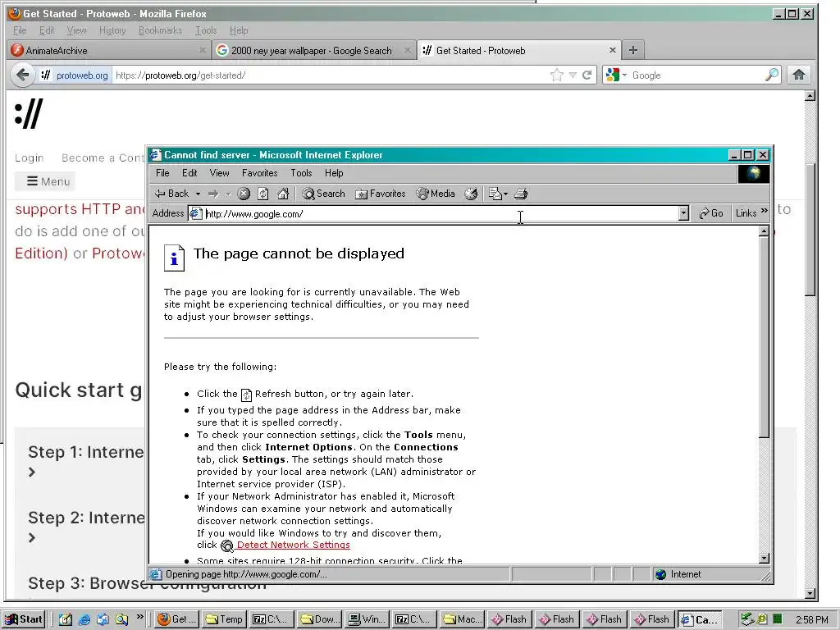Screen dimensions: 840x630
Task: Open the IE Search pane
Action: pos(323,194)
